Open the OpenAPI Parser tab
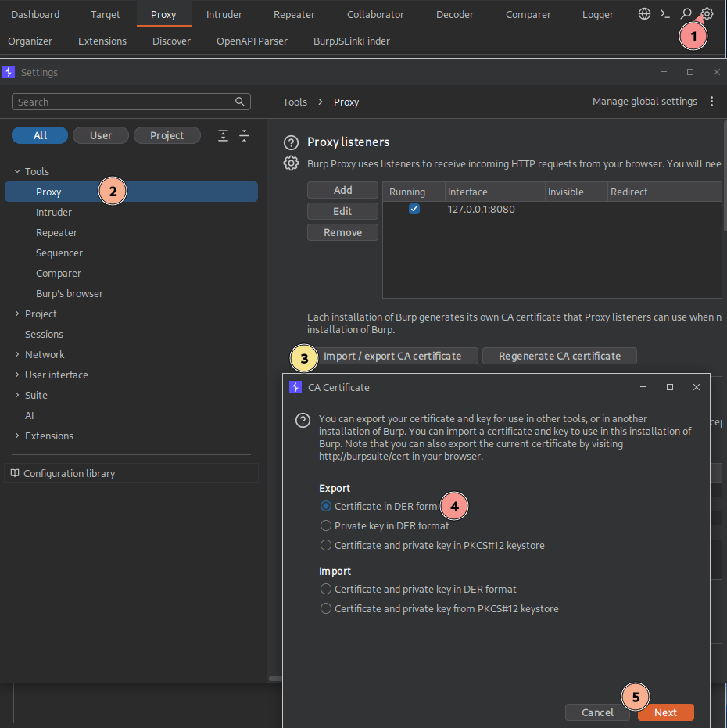Screen dimensions: 727x728 (x=252, y=41)
